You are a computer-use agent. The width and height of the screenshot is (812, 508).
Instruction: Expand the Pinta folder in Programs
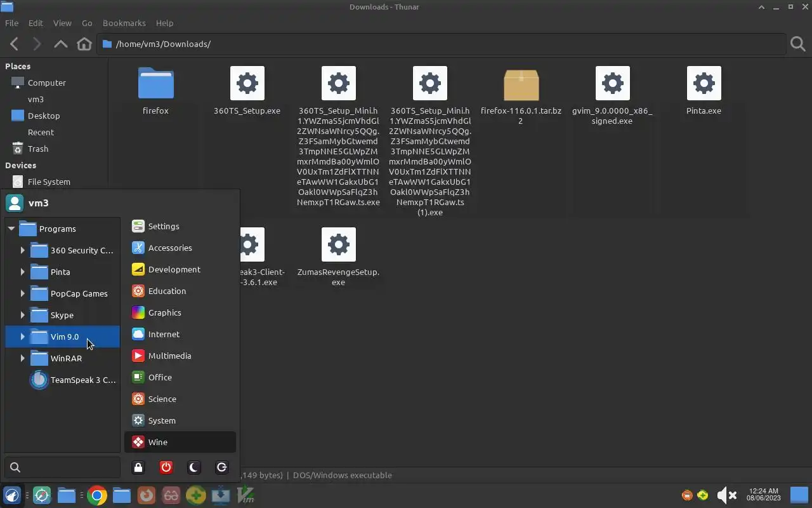[23, 272]
